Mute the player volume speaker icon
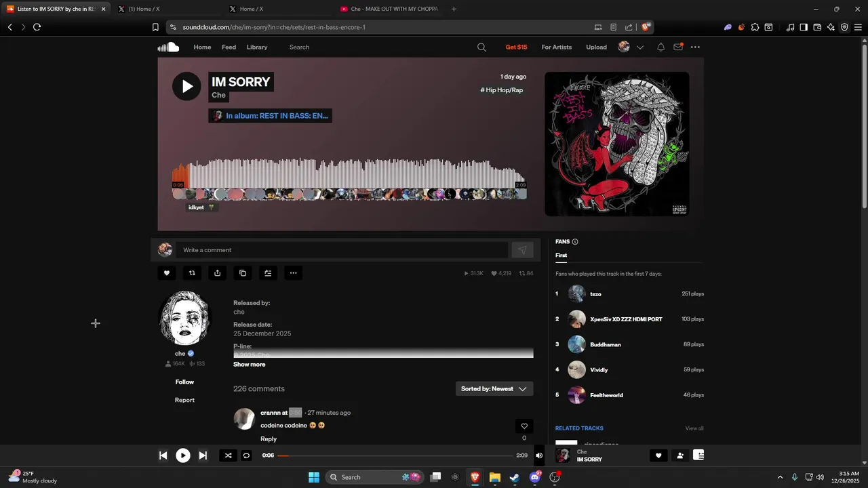 (539, 455)
